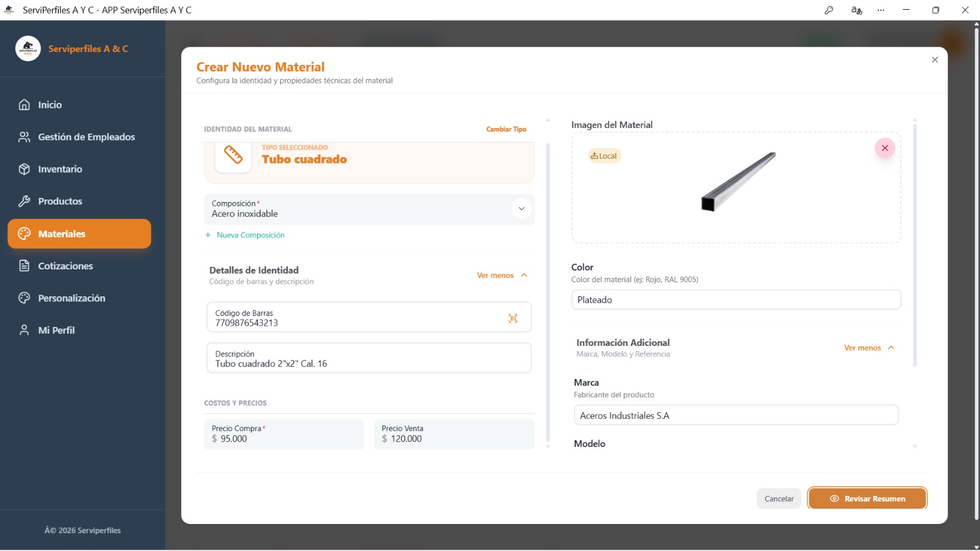The width and height of the screenshot is (980, 551).
Task: Collapse Detalles de Identidad with Ver menos
Action: pos(502,275)
